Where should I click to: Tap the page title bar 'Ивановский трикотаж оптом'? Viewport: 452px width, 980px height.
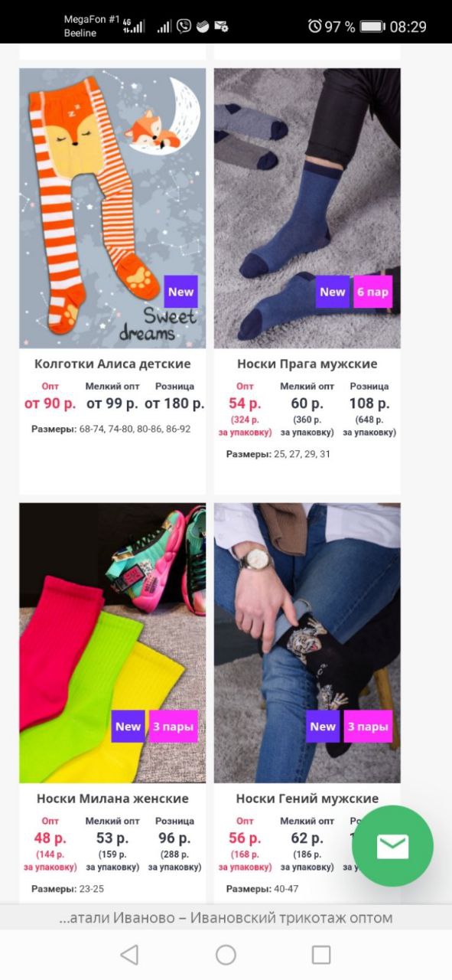[226, 917]
